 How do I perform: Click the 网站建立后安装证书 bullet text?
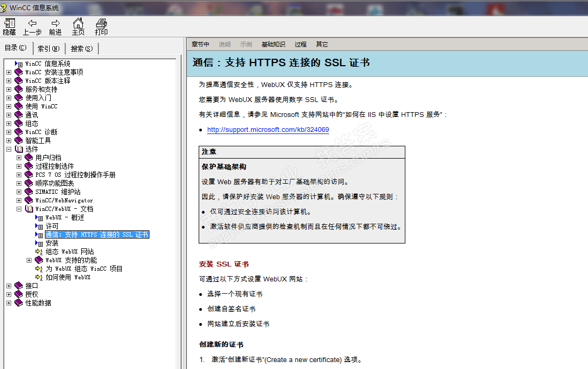tap(238, 324)
